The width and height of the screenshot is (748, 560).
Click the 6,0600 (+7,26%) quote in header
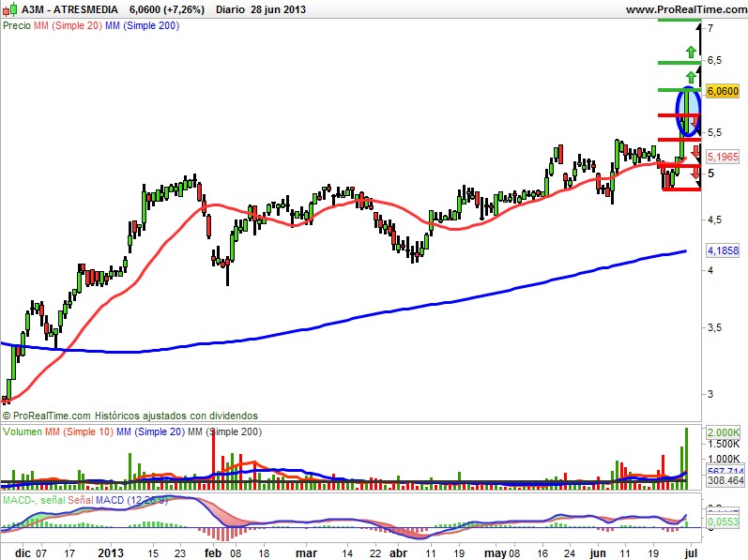click(x=167, y=9)
